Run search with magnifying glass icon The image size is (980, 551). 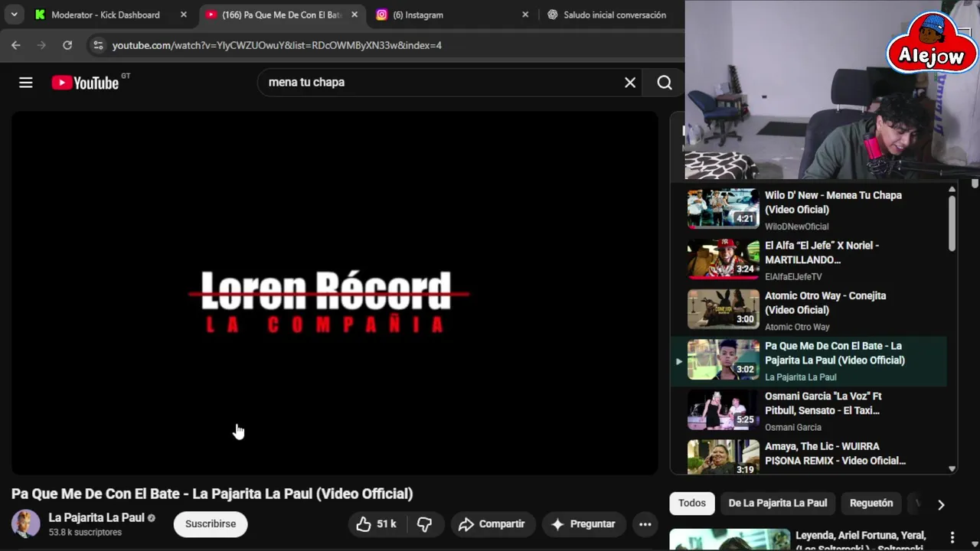tap(665, 83)
